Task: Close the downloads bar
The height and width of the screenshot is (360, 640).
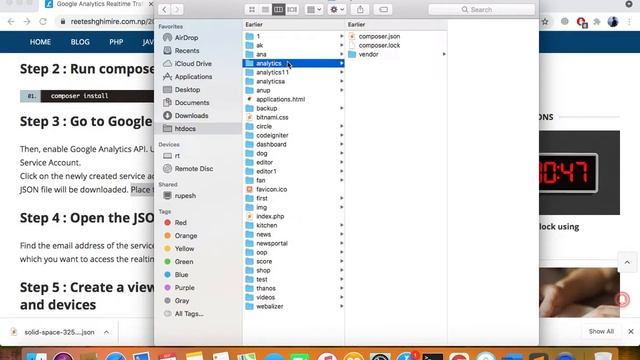Action: tap(631, 331)
